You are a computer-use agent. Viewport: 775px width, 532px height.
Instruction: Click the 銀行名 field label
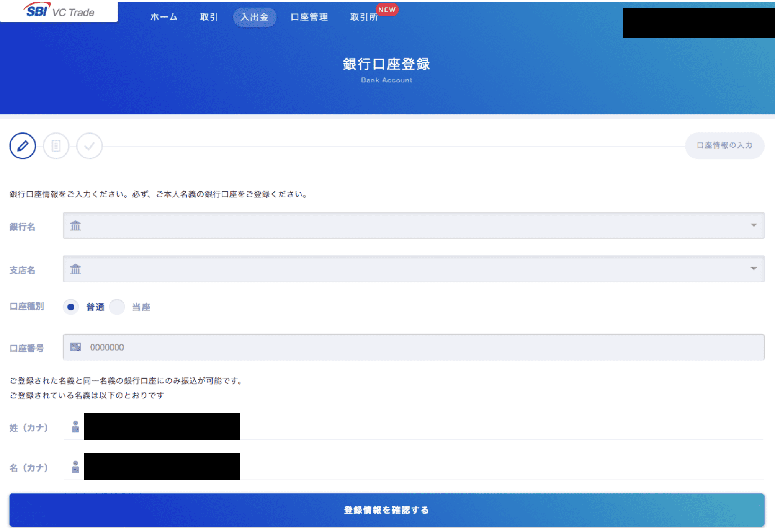tap(22, 227)
